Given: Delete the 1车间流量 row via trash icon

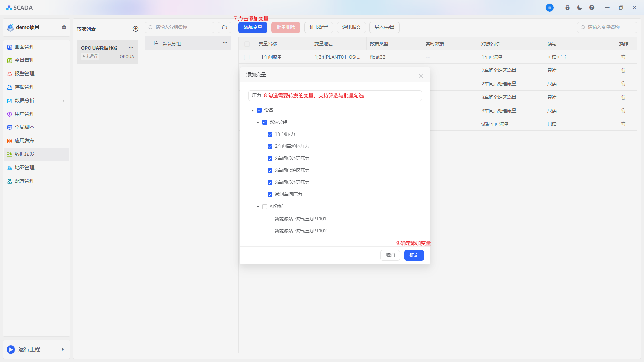Looking at the screenshot, I should 623,57.
